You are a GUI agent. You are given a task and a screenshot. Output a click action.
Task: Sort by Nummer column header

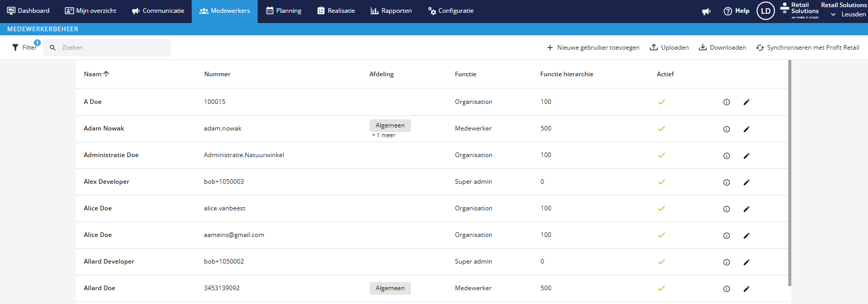pos(217,74)
